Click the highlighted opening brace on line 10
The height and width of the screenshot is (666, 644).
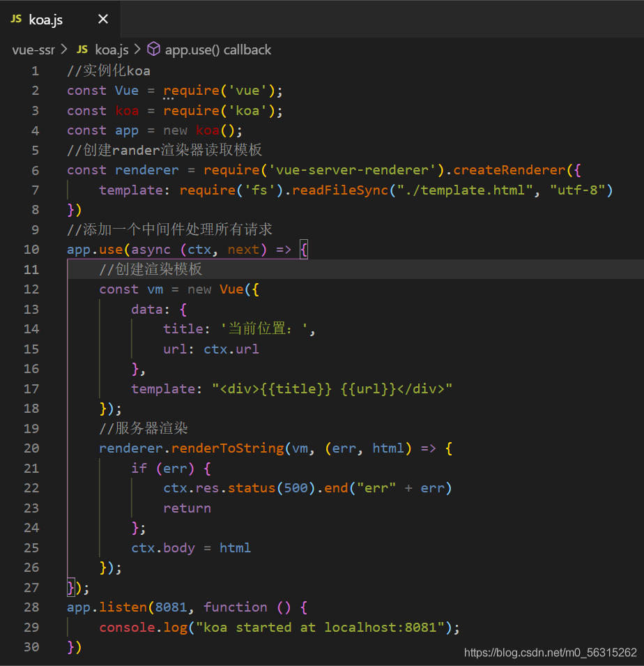coord(304,250)
